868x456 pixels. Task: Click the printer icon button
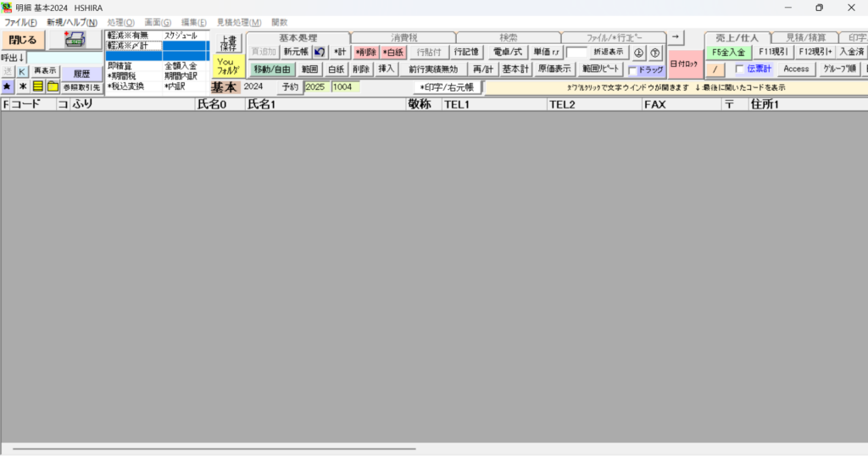[x=75, y=39]
